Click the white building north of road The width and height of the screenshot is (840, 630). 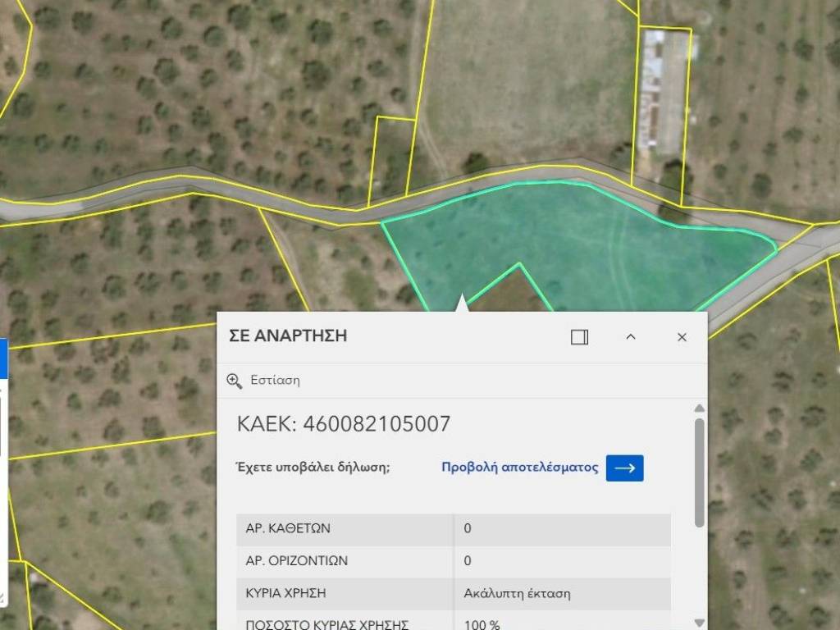pos(663,90)
